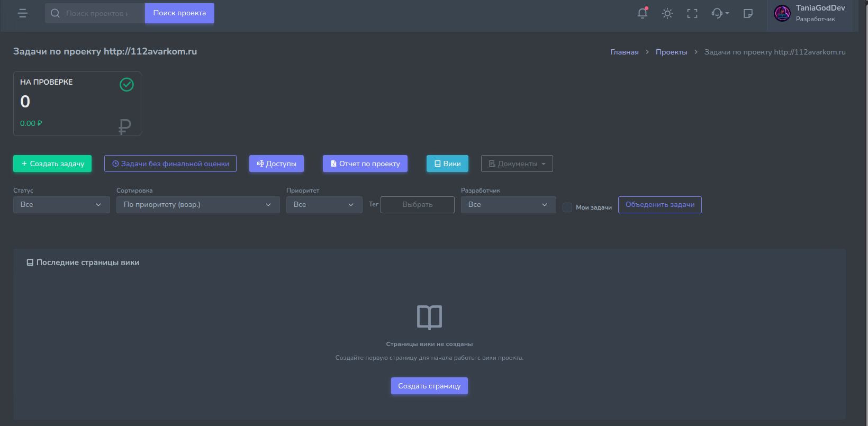Click the green checkmark on review card
868x426 pixels.
click(126, 85)
